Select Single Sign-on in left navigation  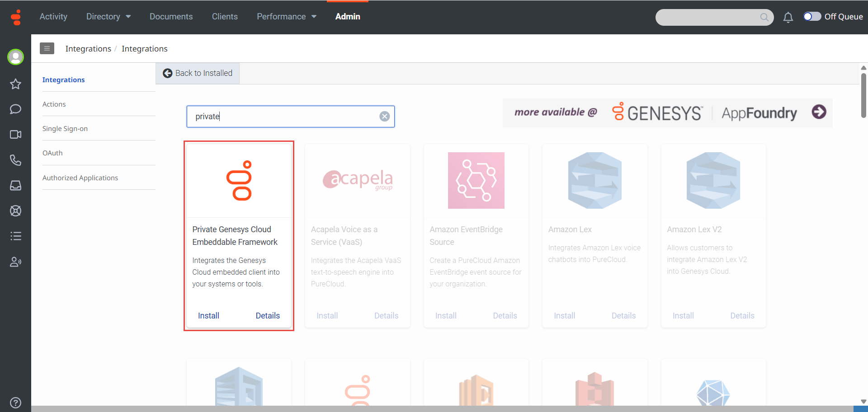[65, 129]
